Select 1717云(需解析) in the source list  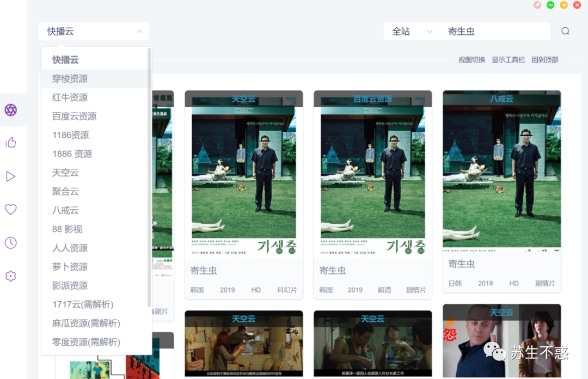[95, 304]
